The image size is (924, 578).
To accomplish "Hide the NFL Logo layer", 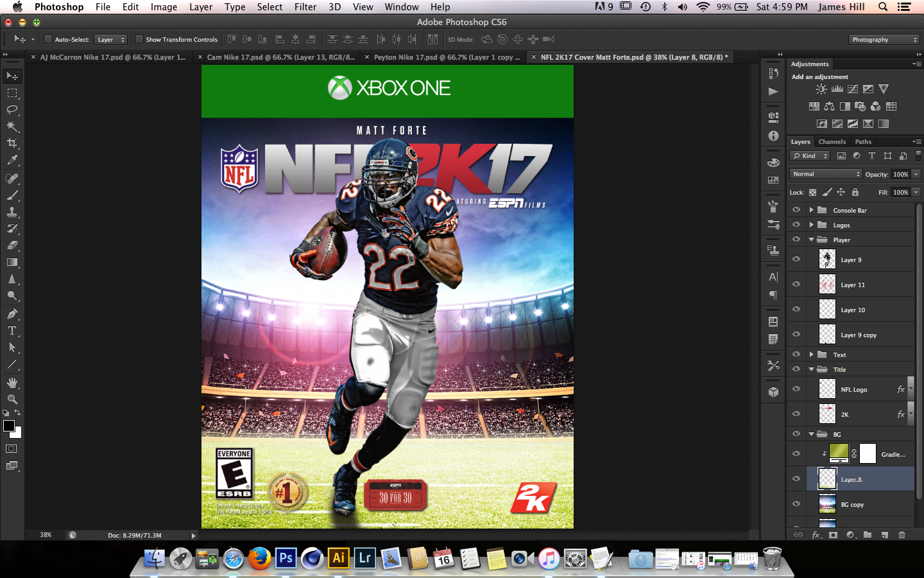I will [796, 389].
